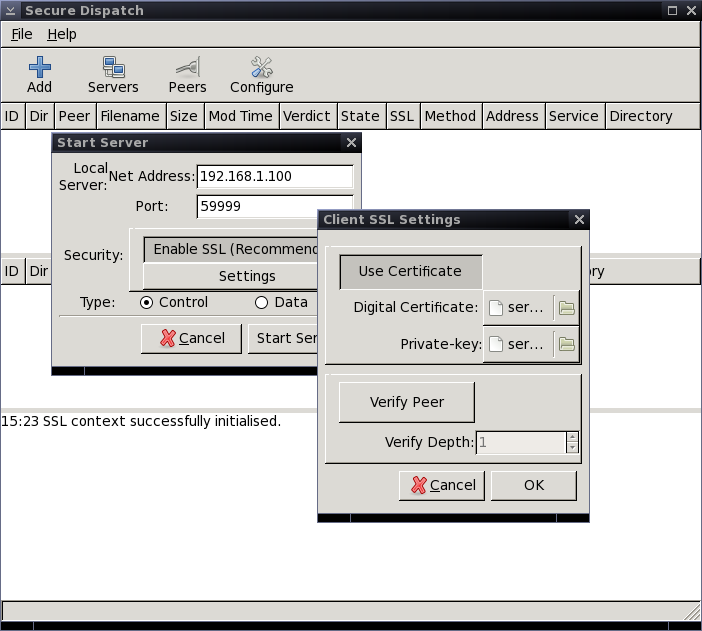This screenshot has width=702, height=631.
Task: Sort by the Filename column header
Action: click(130, 116)
